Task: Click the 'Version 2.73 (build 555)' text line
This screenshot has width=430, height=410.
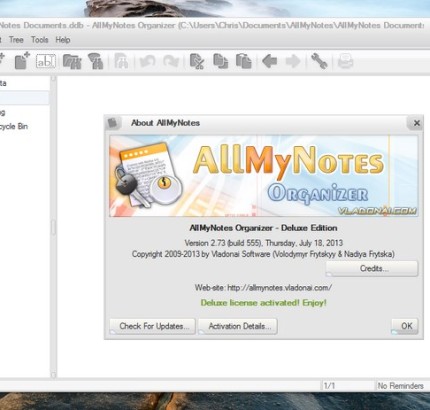Action: [x=263, y=243]
